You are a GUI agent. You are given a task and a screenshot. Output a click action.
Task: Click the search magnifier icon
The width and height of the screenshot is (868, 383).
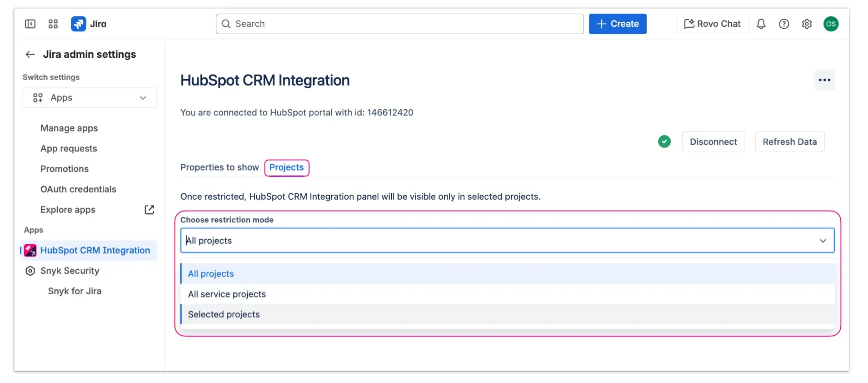click(x=226, y=24)
